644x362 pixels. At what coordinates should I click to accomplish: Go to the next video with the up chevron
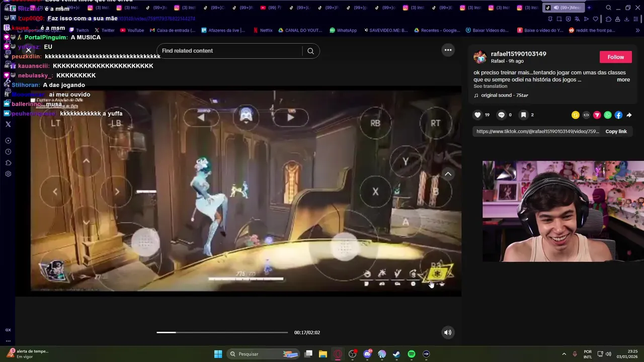click(x=448, y=174)
